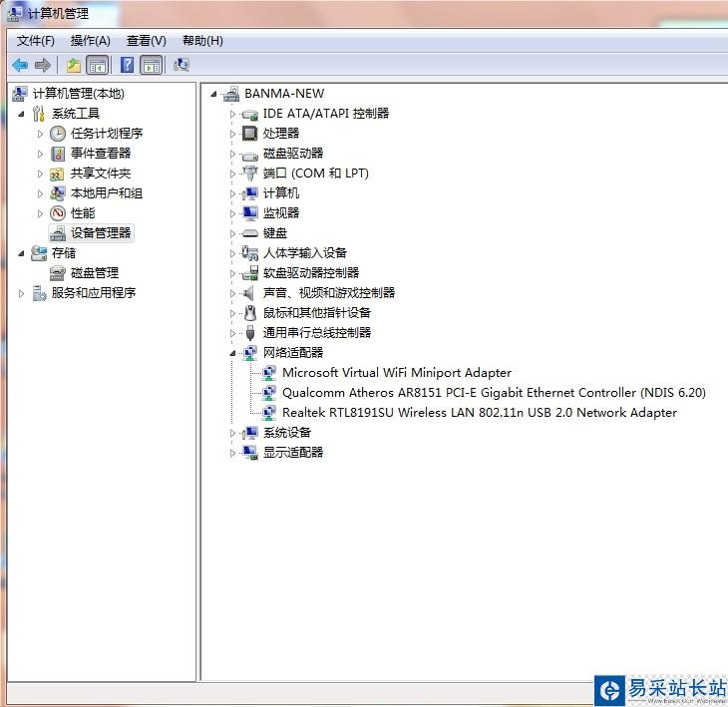Click the 通用串行总线控制器 USB icon
The height and width of the screenshot is (707, 728).
click(x=250, y=333)
